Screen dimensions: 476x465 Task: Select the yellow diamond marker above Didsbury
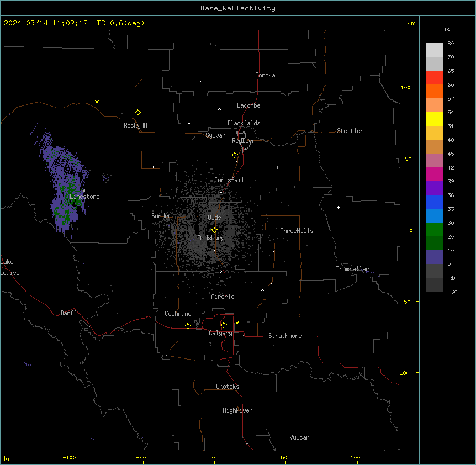[215, 230]
